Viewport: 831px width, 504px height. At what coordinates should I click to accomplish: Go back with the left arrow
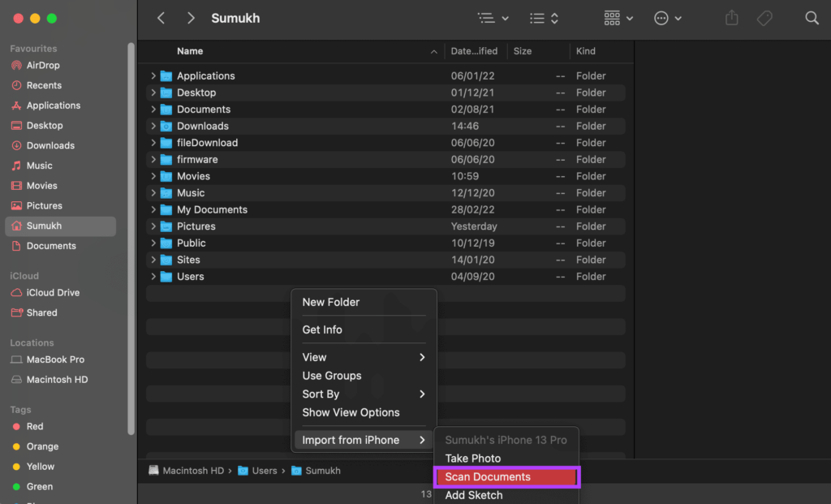(161, 18)
